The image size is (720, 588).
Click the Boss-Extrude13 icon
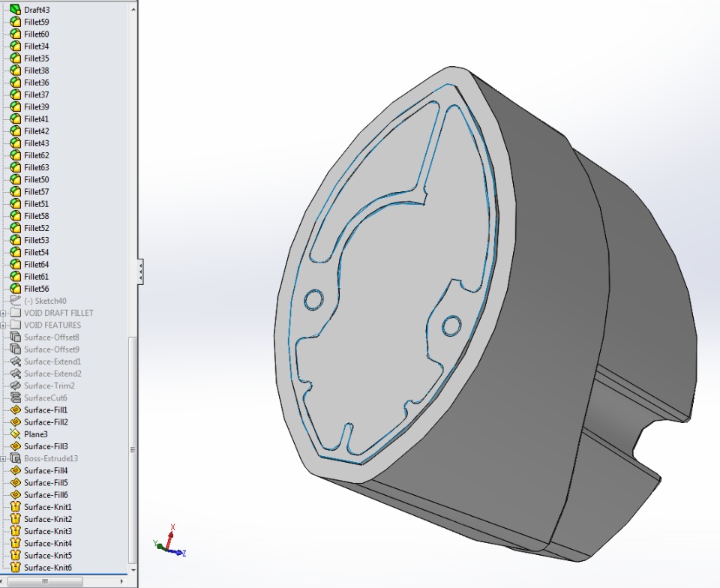click(x=16, y=458)
